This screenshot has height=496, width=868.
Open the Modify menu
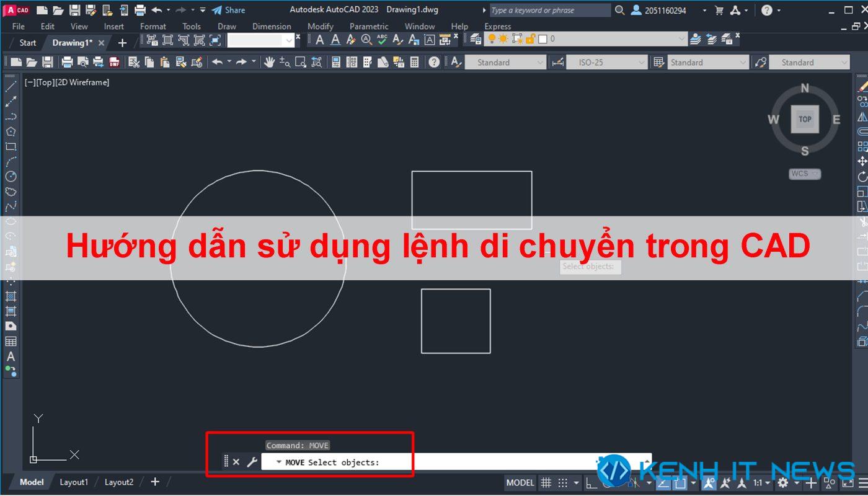321,26
